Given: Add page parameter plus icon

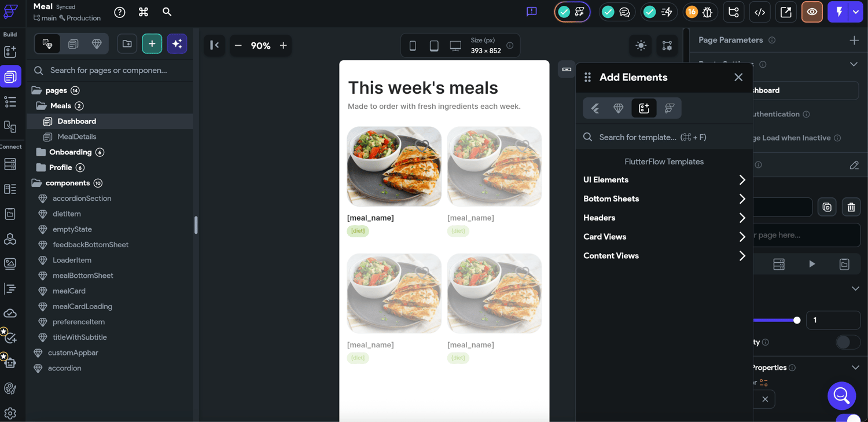Looking at the screenshot, I should pyautogui.click(x=854, y=40).
